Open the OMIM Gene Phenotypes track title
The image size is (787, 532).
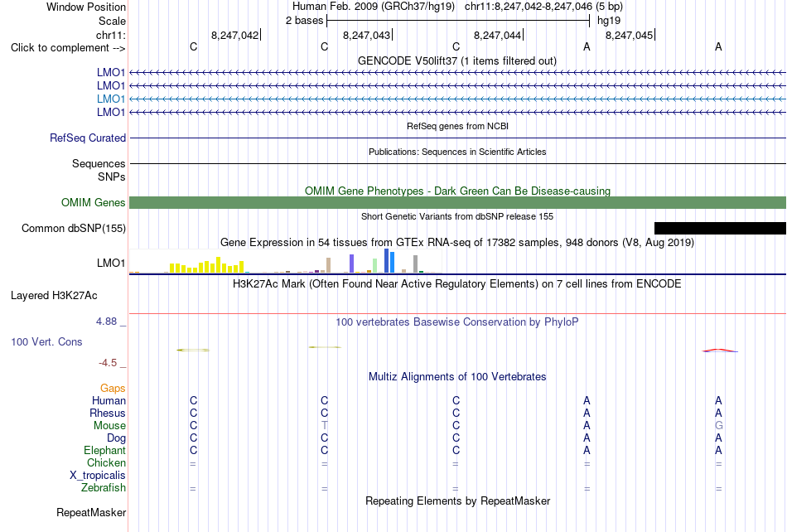(x=457, y=191)
